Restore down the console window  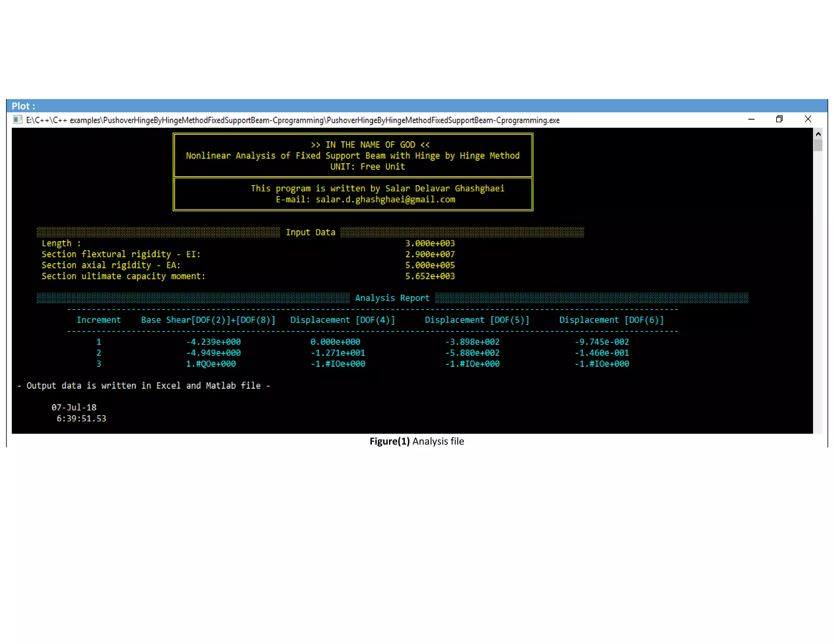pos(779,119)
